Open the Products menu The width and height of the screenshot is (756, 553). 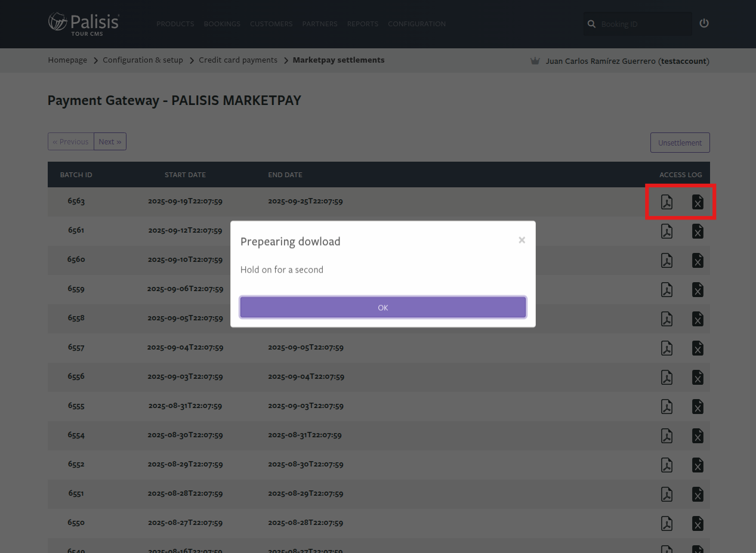coord(175,24)
